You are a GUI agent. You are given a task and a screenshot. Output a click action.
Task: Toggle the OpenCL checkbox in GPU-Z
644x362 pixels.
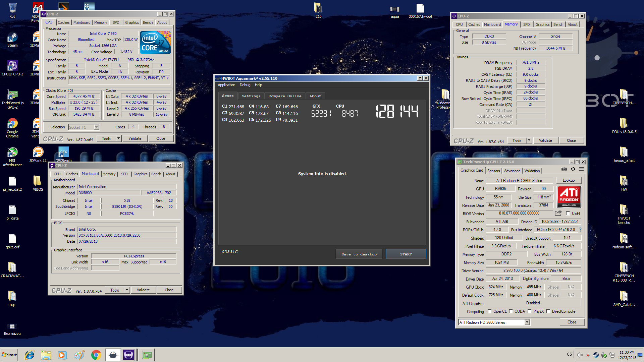click(490, 311)
